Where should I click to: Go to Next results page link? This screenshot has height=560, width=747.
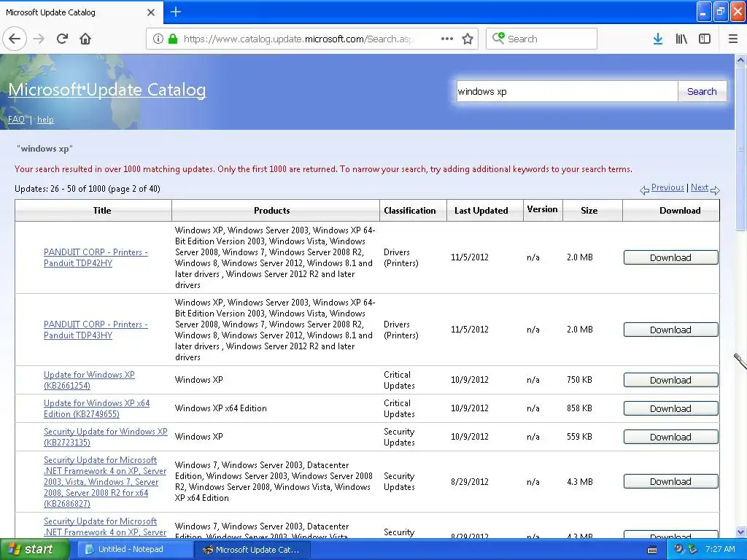(x=700, y=187)
